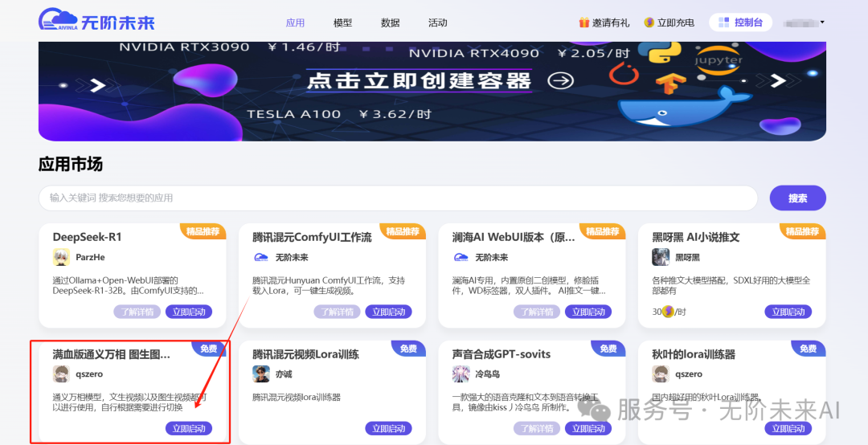The height and width of the screenshot is (445, 868).
Task: Click 立即启动 on 满血版通义万相 card
Action: point(189,428)
